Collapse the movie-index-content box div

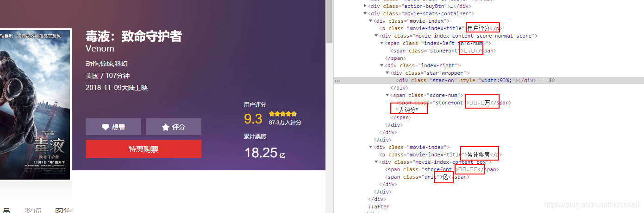376,162
